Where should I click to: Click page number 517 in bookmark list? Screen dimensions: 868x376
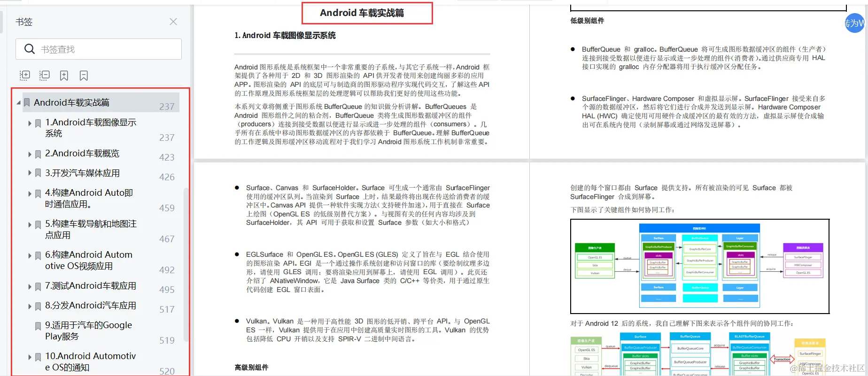[x=167, y=309]
